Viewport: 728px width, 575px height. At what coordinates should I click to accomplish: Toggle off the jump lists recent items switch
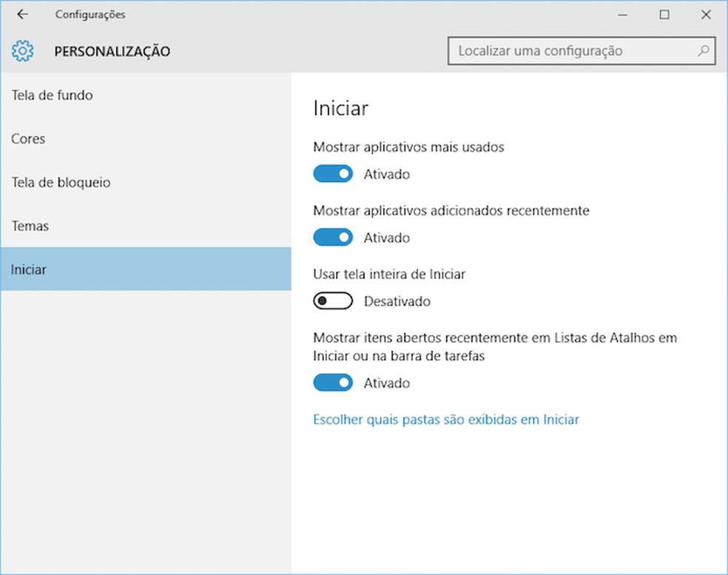pyautogui.click(x=333, y=383)
